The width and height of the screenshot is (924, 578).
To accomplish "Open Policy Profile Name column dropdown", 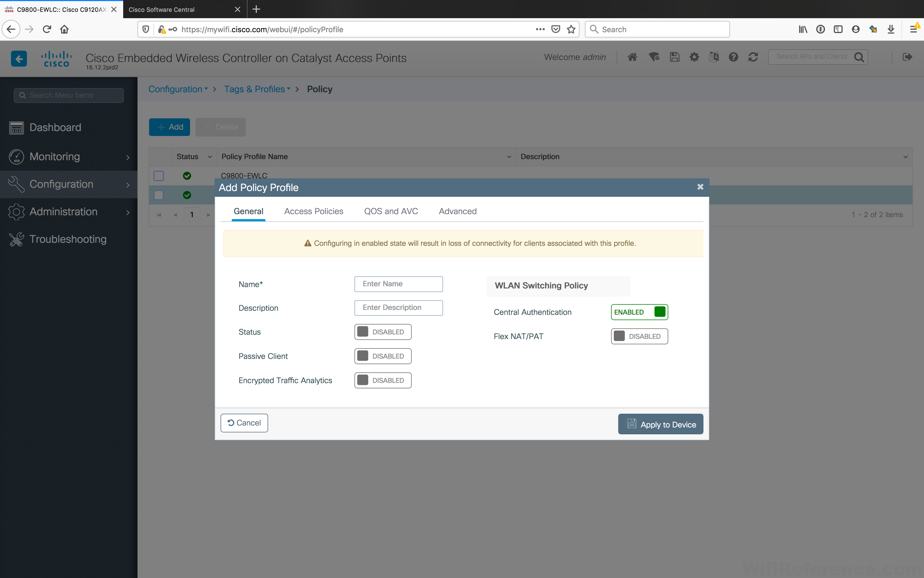I will (x=509, y=157).
